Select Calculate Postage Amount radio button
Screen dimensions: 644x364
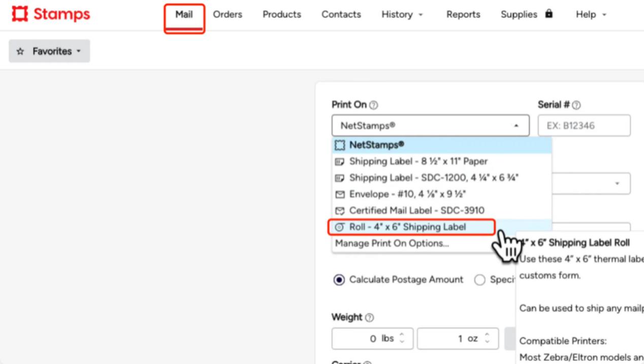click(339, 280)
